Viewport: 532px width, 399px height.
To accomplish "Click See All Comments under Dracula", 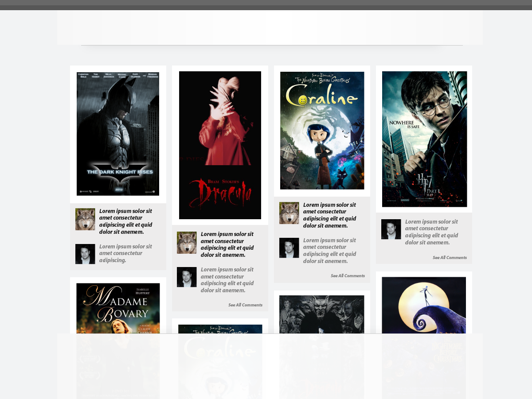I will (x=245, y=305).
